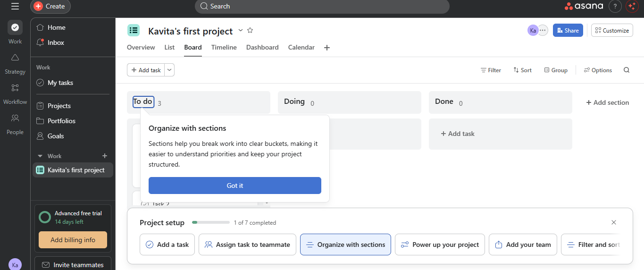The height and width of the screenshot is (270, 644).
Task: Open My tasks in the sidebar
Action: coord(73,83)
